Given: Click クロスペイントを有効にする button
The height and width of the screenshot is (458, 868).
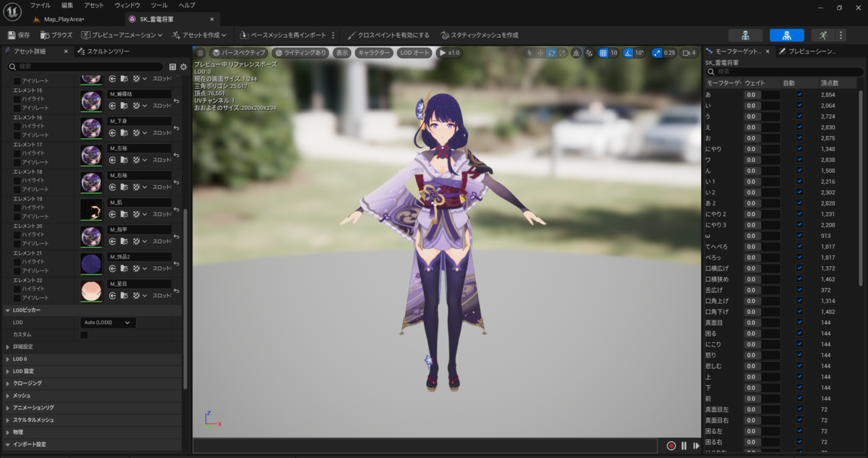Looking at the screenshot, I should 388,35.
